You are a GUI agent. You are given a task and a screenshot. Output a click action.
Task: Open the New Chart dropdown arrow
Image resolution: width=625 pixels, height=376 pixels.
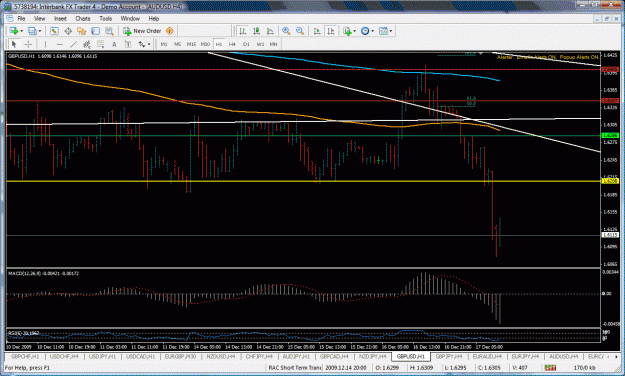tap(21, 31)
